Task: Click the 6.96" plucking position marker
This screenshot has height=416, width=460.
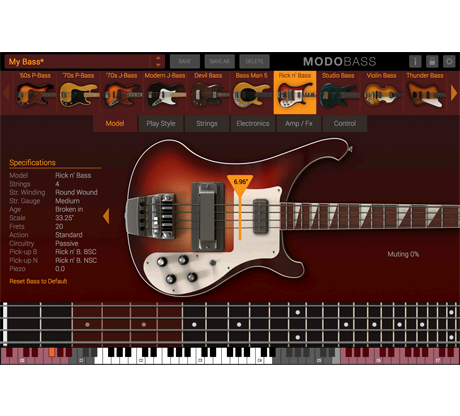Action: pos(240,185)
